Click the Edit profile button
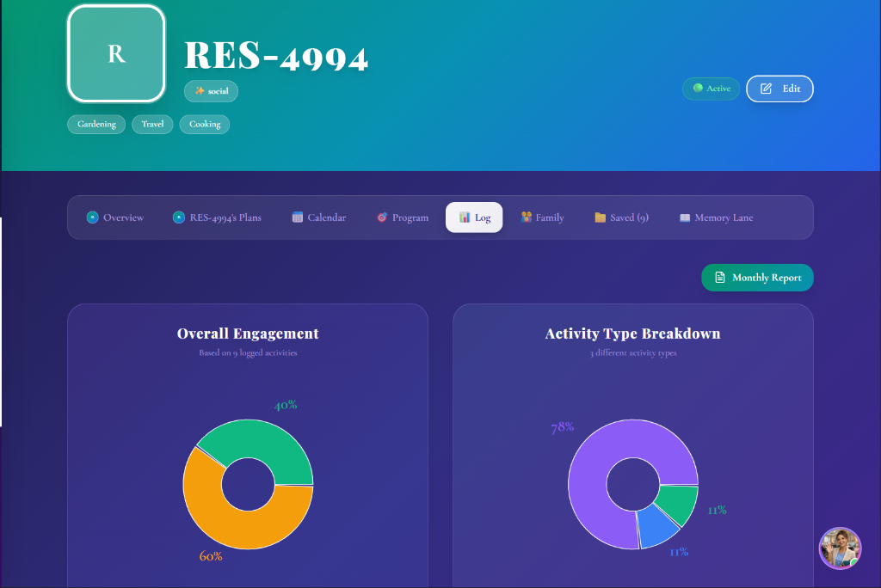The width and height of the screenshot is (881, 588). click(779, 89)
